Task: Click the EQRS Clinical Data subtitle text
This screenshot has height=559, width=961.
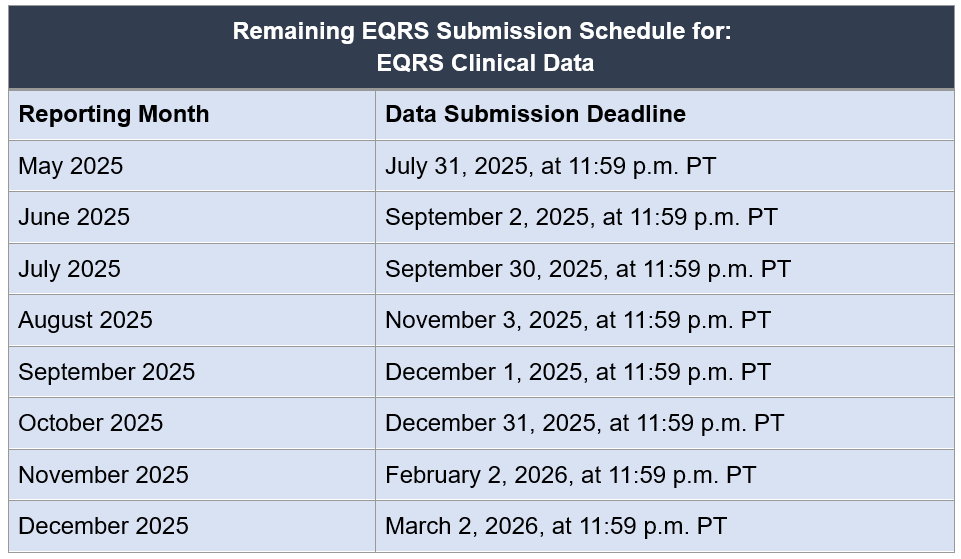Action: (x=485, y=63)
